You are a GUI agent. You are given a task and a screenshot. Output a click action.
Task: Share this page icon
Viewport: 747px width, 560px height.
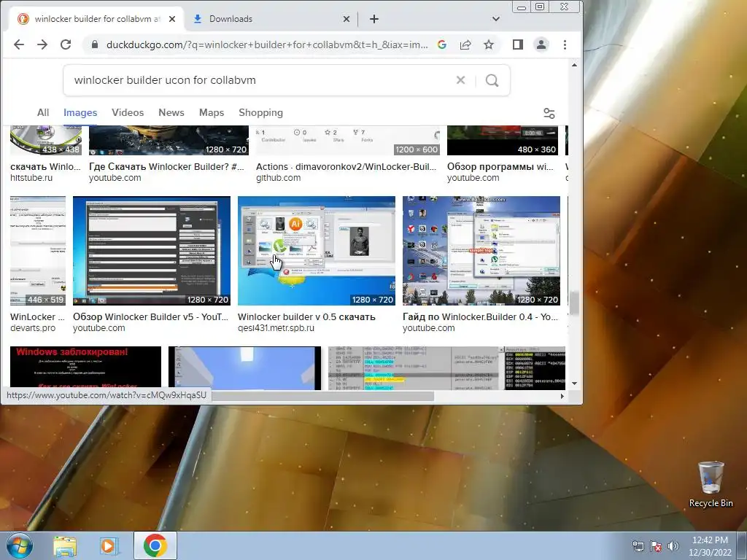[x=465, y=44]
